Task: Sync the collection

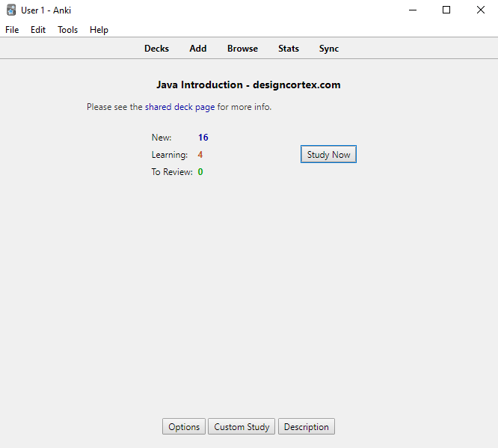Action: pos(329,49)
